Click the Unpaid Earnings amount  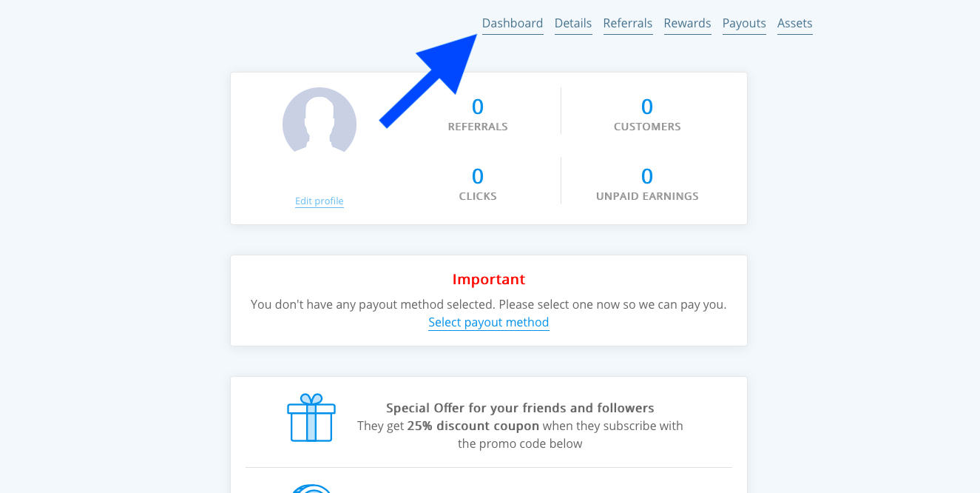[647, 177]
